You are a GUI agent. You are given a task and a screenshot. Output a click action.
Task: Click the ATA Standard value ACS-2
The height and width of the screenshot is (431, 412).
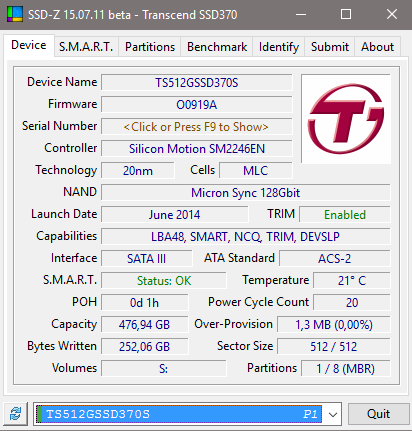click(x=335, y=259)
